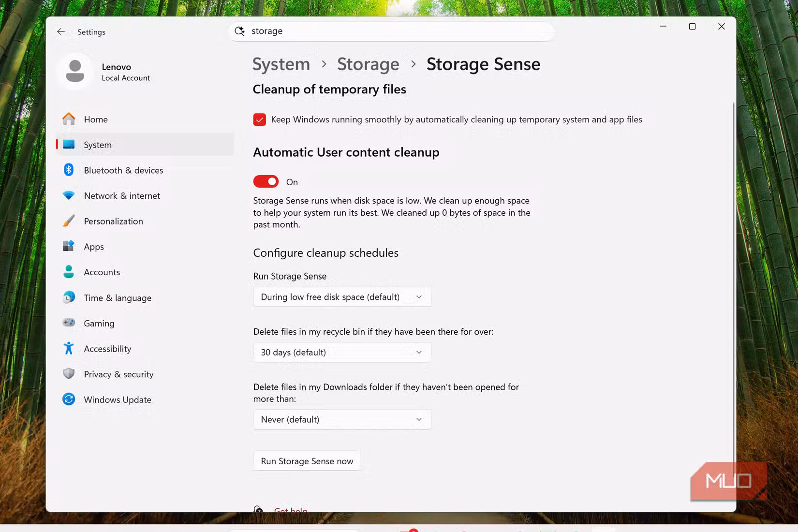Open Accessibility settings page
Viewport: 798px width, 532px height.
(145, 349)
